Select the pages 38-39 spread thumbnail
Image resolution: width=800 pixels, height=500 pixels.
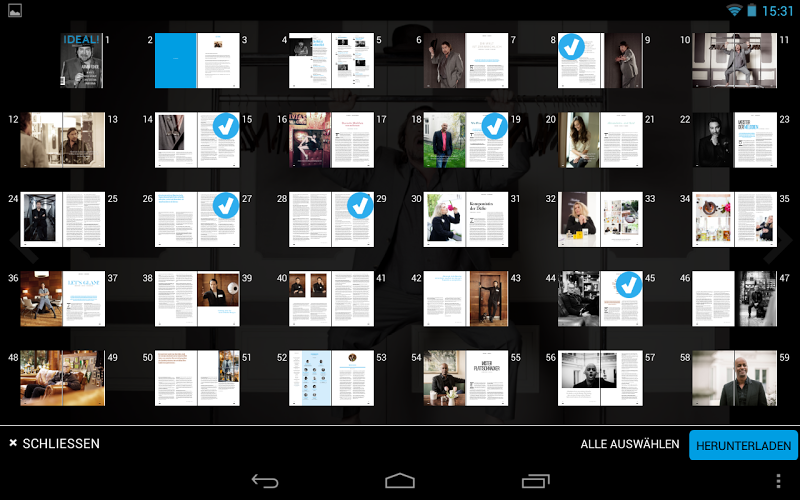[x=197, y=298]
